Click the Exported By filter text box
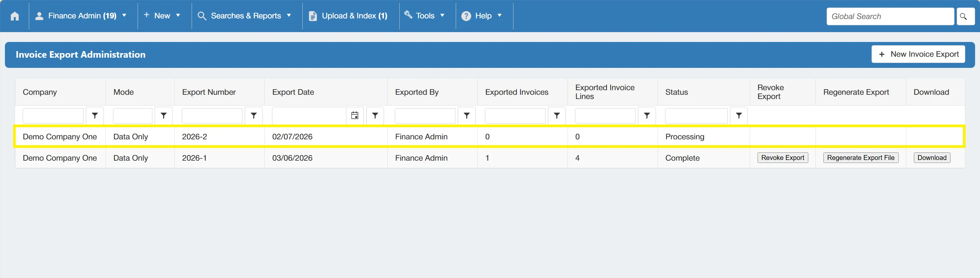The width and height of the screenshot is (980, 278). 425,116
